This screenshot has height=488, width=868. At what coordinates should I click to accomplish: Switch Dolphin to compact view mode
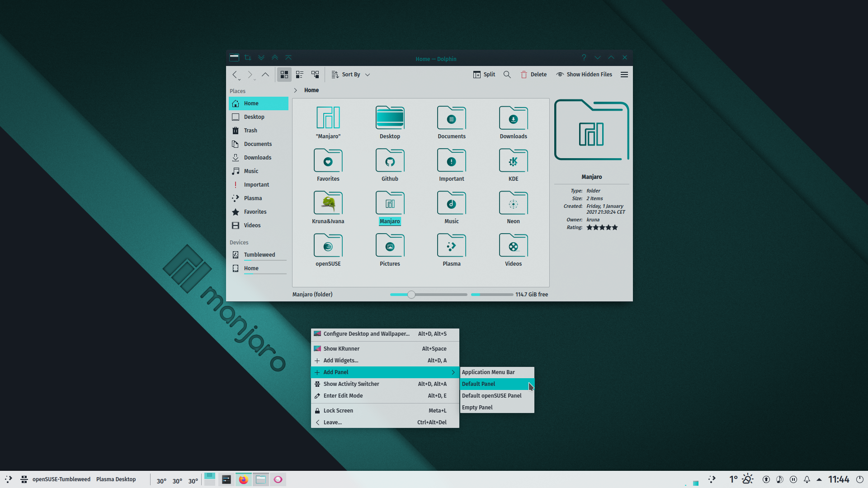click(x=300, y=75)
